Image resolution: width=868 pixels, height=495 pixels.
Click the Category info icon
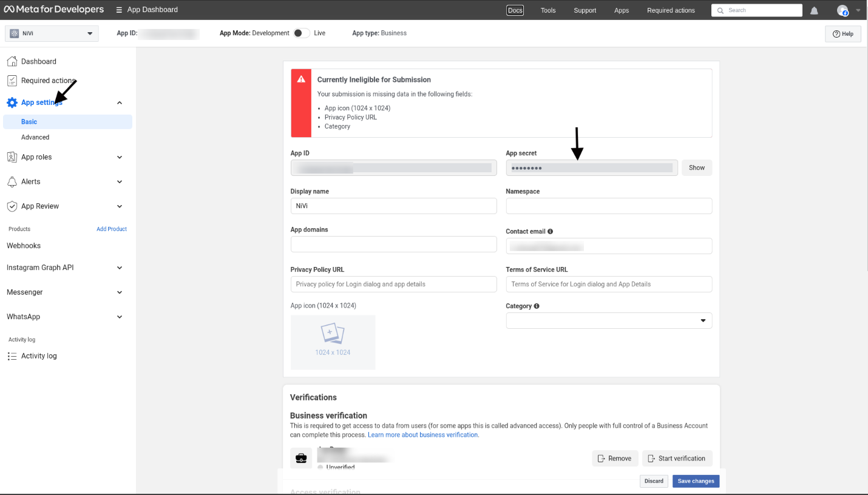(537, 306)
